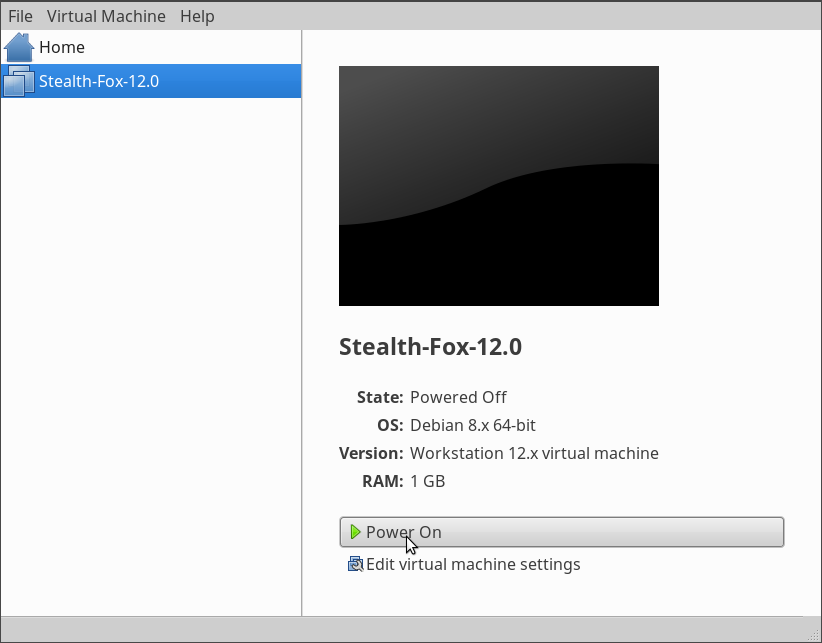Viewport: 822px width, 643px height.
Task: Select the Stealth-Fox-12.0 entry text in sidebar
Action: [99, 81]
